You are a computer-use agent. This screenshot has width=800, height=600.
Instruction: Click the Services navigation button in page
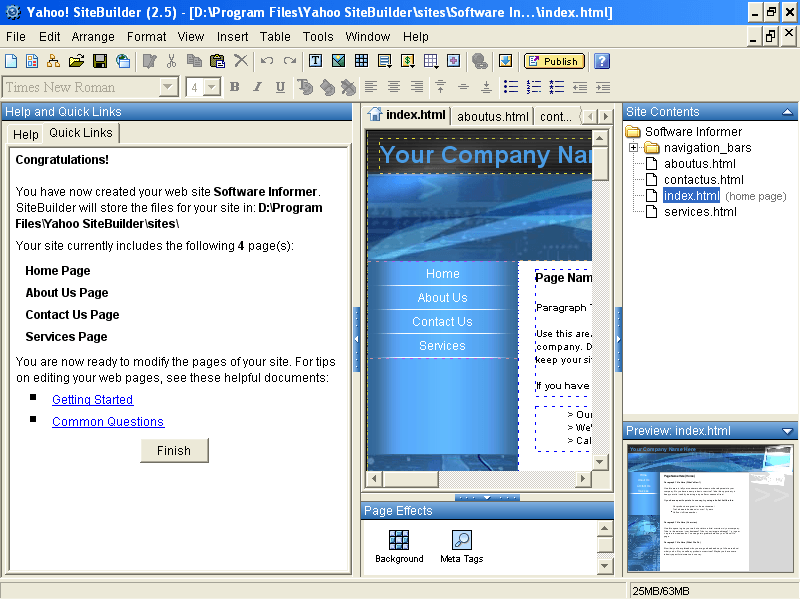(442, 346)
